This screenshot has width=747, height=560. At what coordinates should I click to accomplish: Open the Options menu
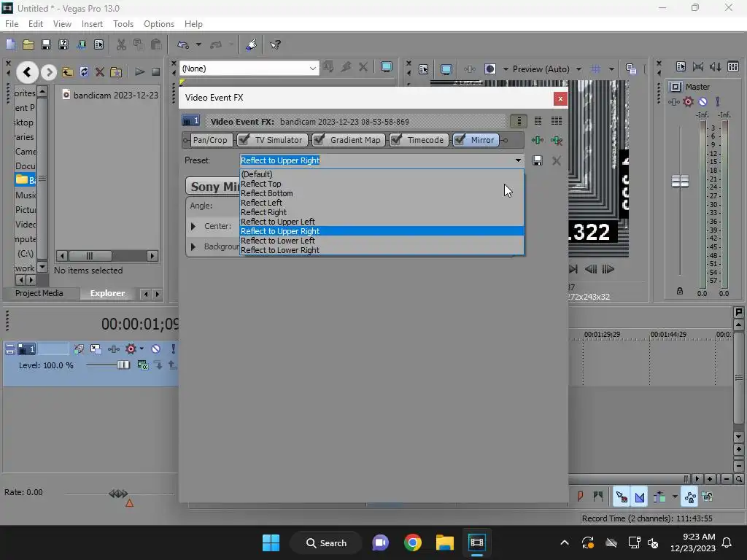[x=158, y=24]
